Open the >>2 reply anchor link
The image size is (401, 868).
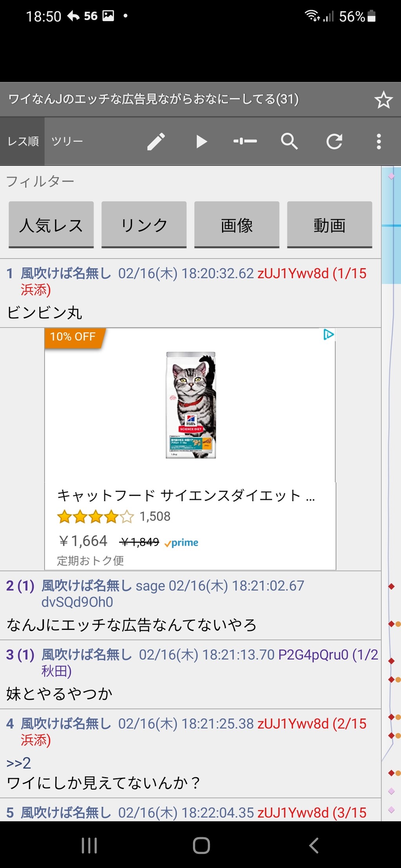point(18,763)
